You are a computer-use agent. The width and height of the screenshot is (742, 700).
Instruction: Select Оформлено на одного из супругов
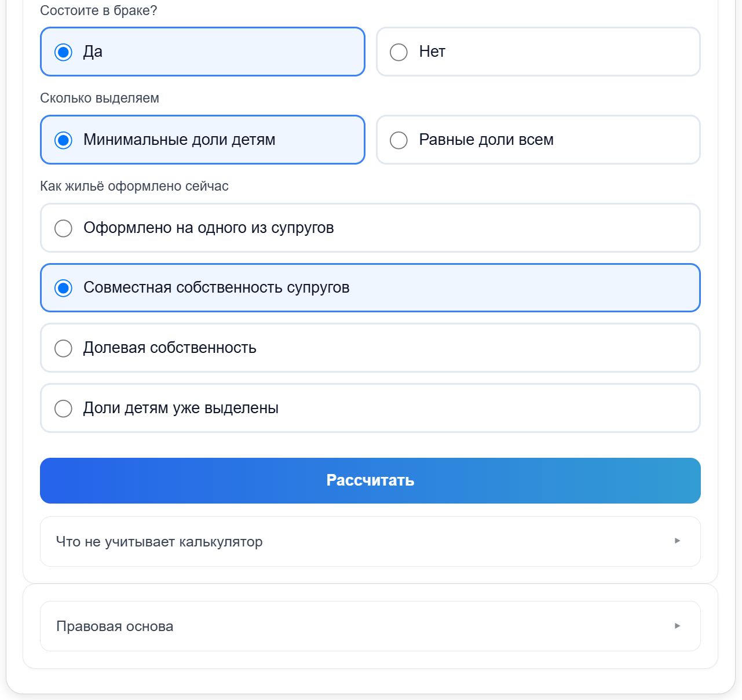370,228
